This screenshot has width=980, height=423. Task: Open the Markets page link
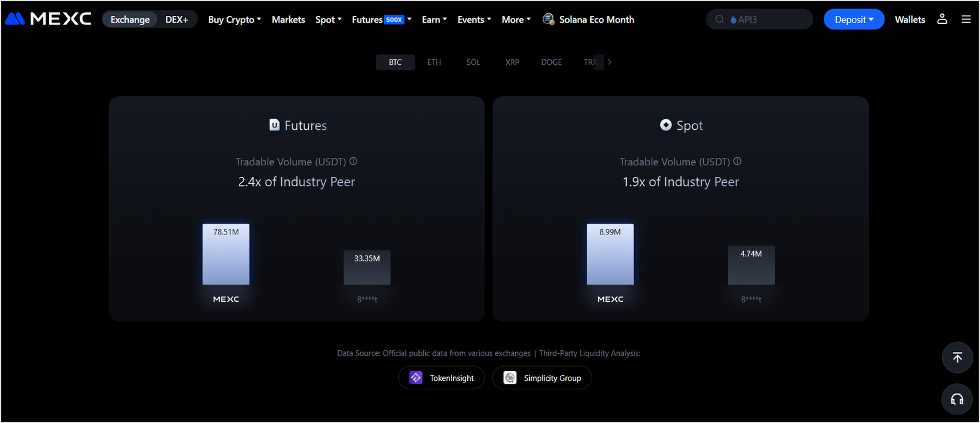[288, 20]
